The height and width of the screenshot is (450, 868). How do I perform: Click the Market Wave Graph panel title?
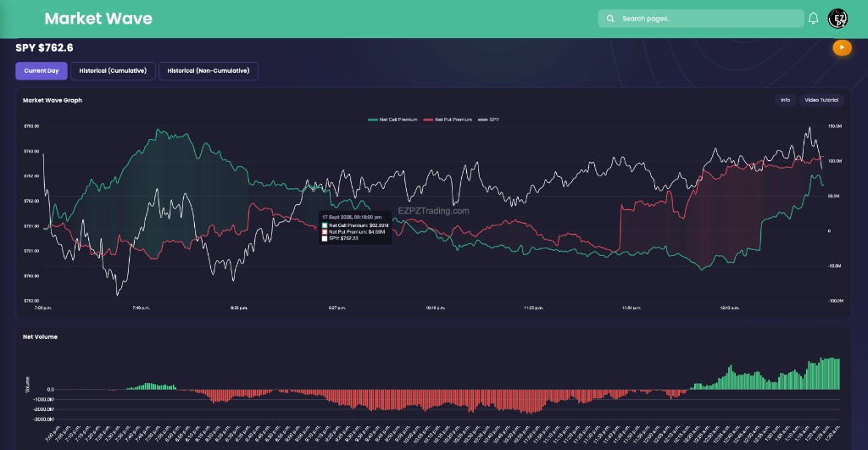click(x=53, y=100)
